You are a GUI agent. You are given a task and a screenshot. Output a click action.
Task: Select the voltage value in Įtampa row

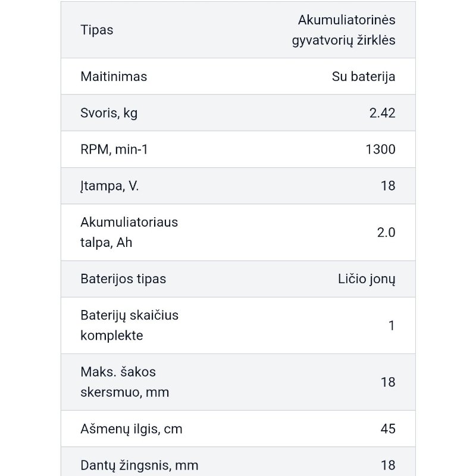click(x=387, y=186)
